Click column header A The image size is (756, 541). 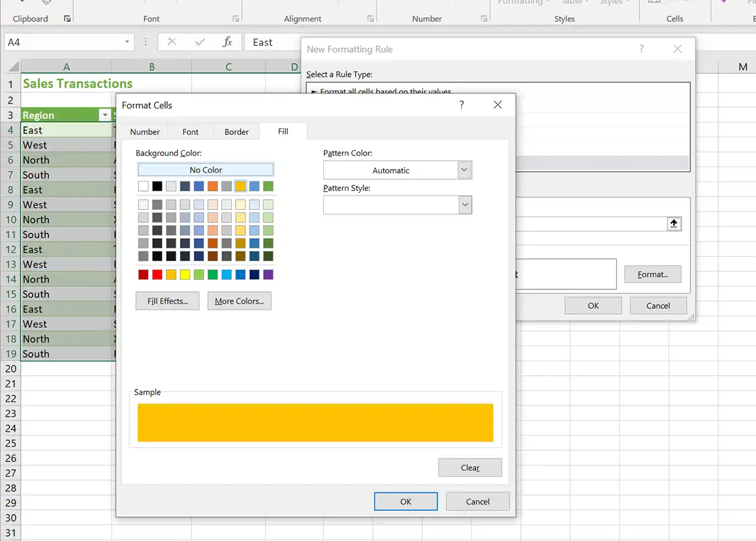tap(66, 67)
